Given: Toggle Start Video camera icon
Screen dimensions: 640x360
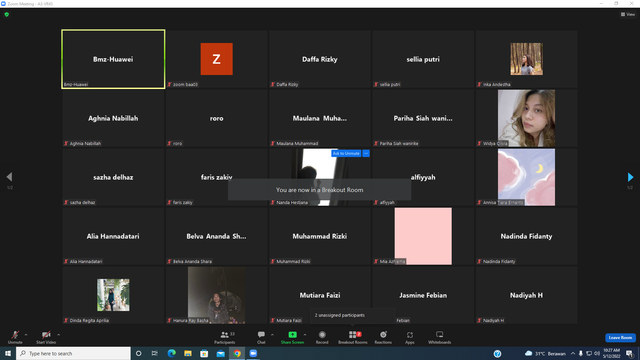Looking at the screenshot, I should 46,335.
